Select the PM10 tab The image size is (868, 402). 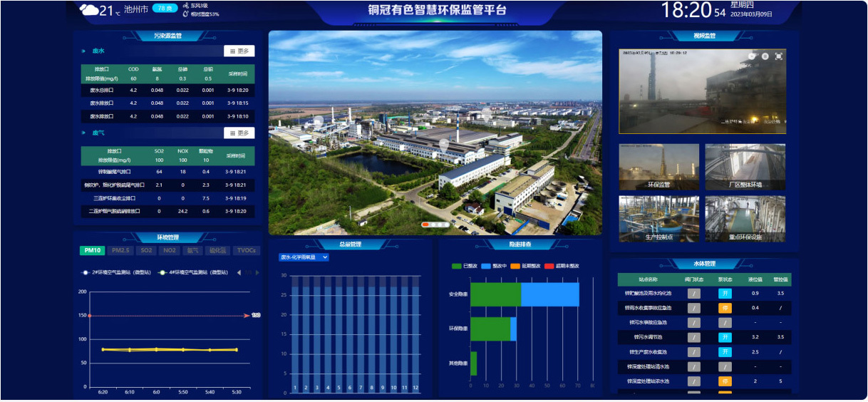pos(93,250)
